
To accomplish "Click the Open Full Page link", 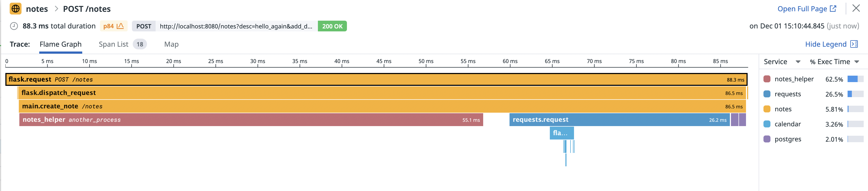I will coord(803,8).
